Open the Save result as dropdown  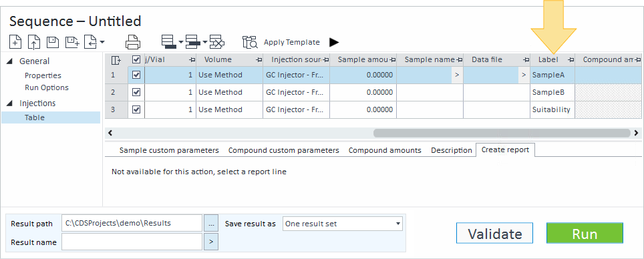coord(343,224)
